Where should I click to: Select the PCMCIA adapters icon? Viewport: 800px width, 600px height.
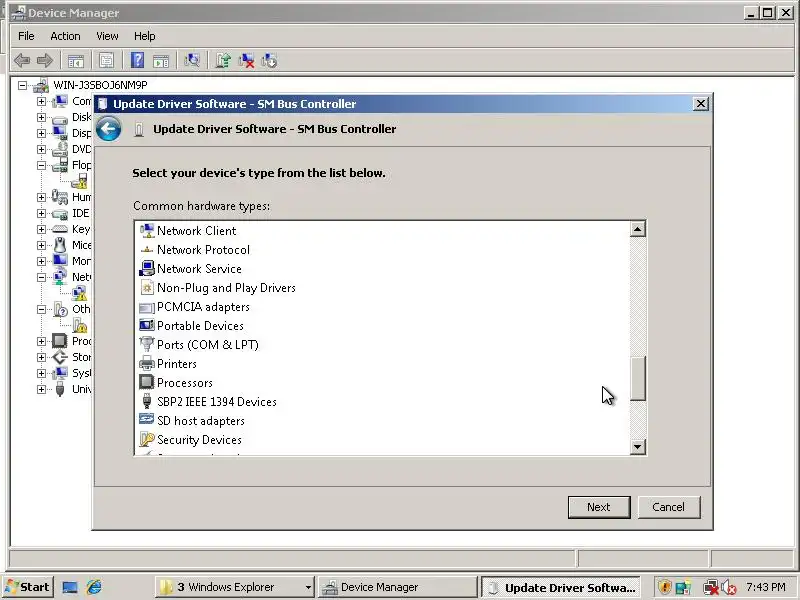click(x=147, y=307)
